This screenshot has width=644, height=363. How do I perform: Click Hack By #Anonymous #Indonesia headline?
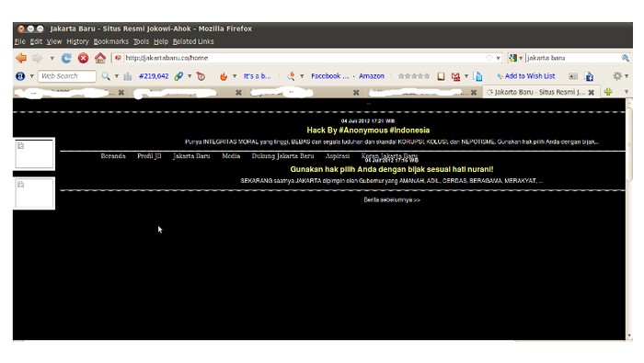click(x=368, y=130)
